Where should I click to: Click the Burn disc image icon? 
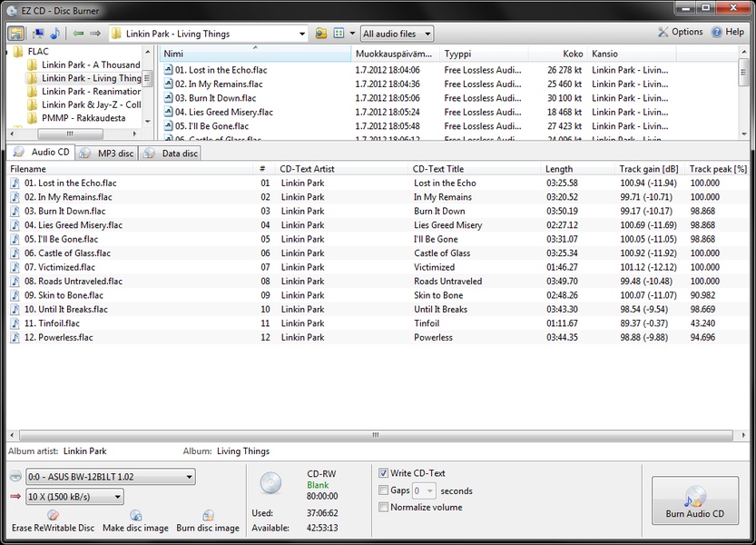(x=208, y=515)
